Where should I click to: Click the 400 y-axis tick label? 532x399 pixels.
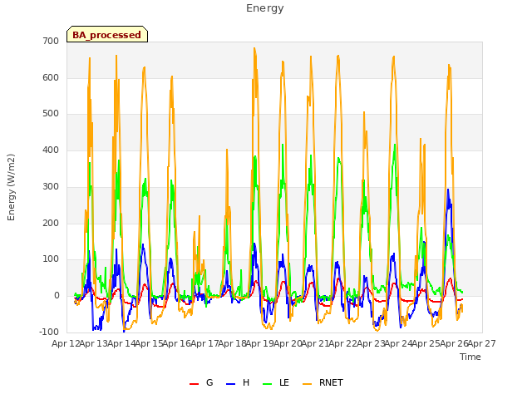[51, 150]
